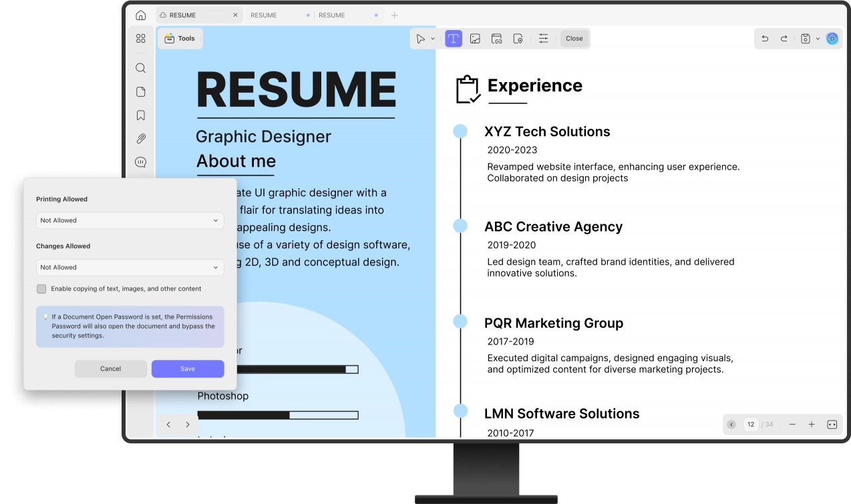The height and width of the screenshot is (504, 851).
Task: Open the thumbnails grid panel
Action: 140,39
